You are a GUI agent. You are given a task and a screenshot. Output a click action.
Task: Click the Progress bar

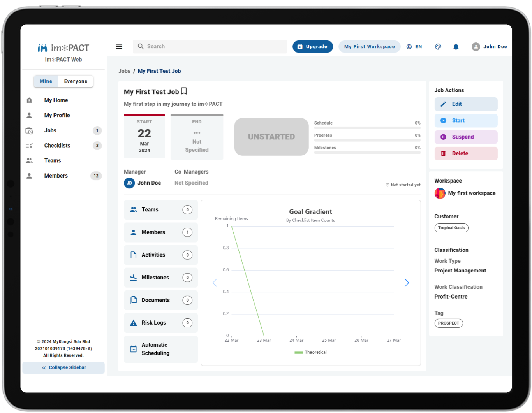367,140
